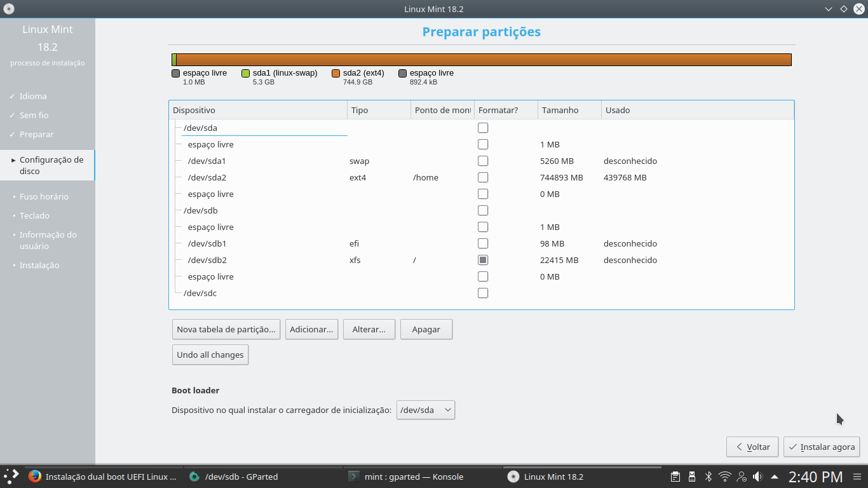Sort by the Dispositivo column header

point(258,110)
